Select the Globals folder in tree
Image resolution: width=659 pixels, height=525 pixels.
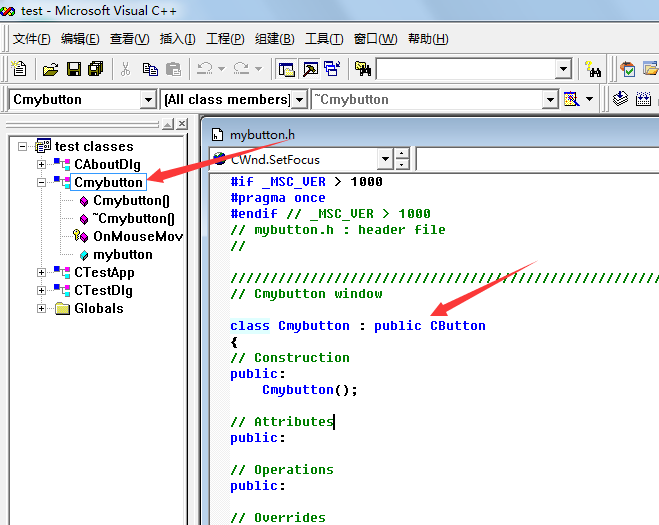[x=99, y=309]
